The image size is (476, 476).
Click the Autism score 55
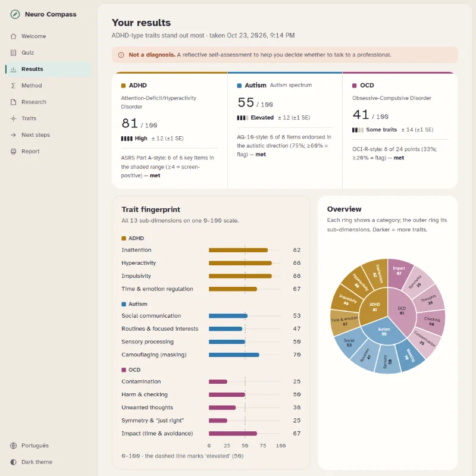point(246,102)
